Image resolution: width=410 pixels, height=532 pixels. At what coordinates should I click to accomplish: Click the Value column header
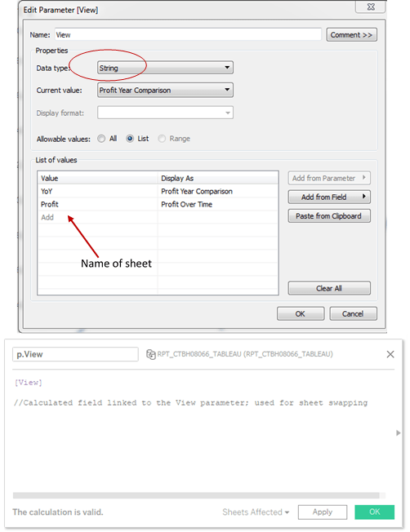pyautogui.click(x=97, y=178)
